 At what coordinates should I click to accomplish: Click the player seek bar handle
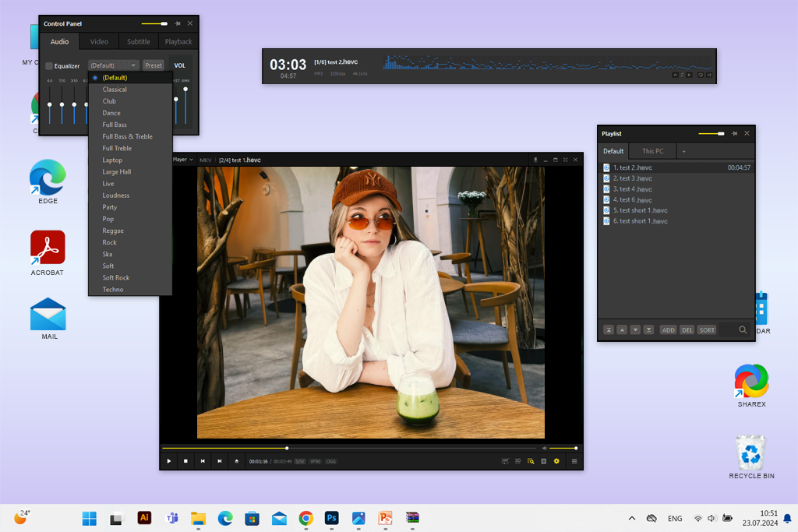pyautogui.click(x=287, y=448)
